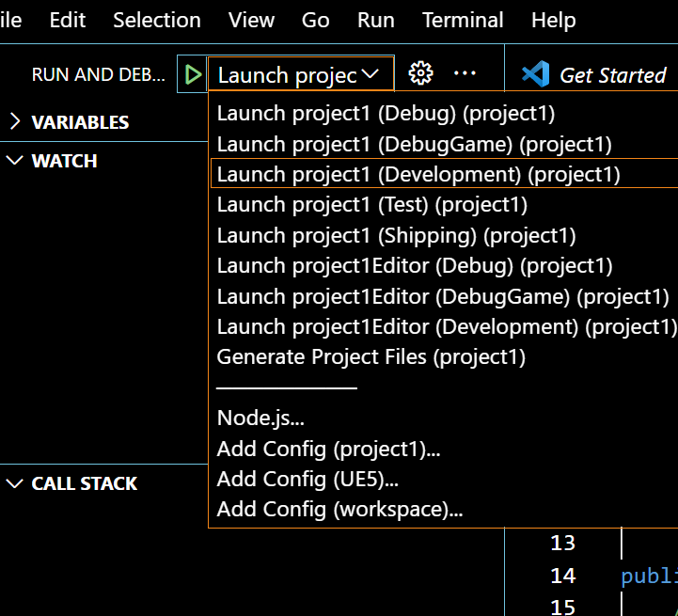678x616 pixels.
Task: Start debugging with the green play icon
Action: tap(193, 74)
